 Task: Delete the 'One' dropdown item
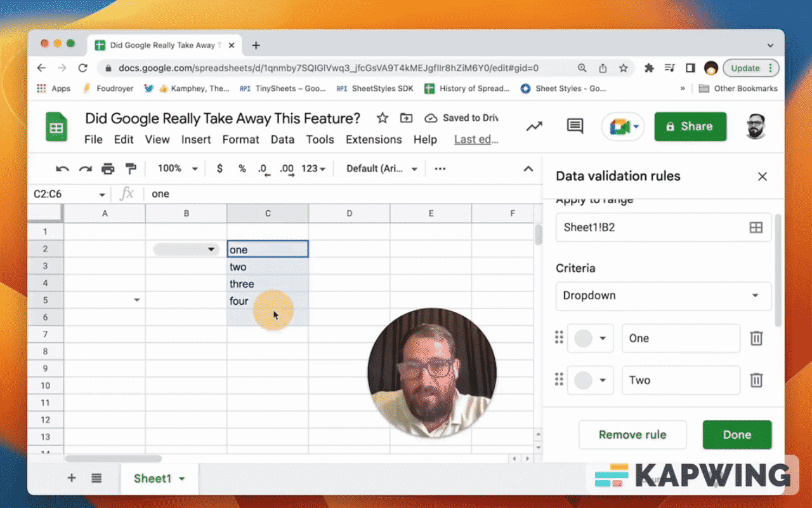756,338
